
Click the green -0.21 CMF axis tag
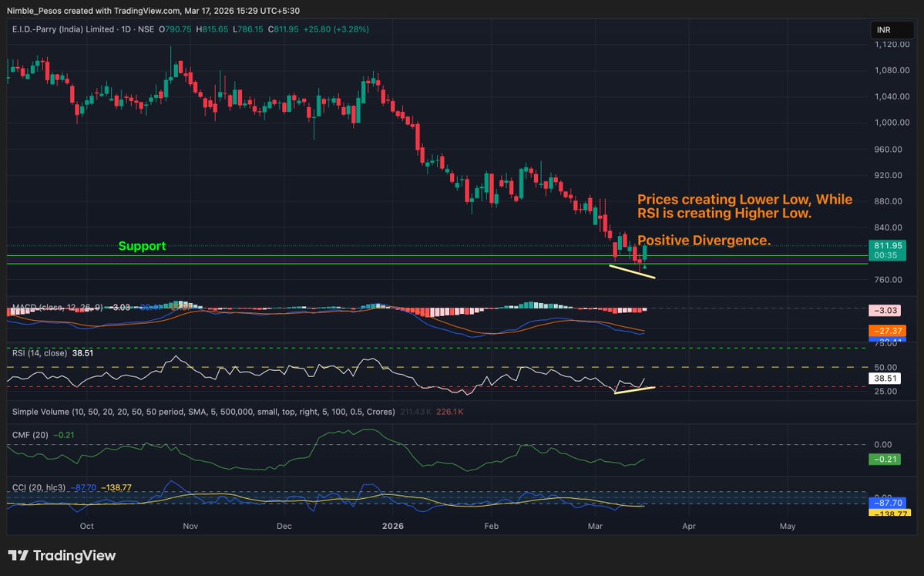[885, 460]
